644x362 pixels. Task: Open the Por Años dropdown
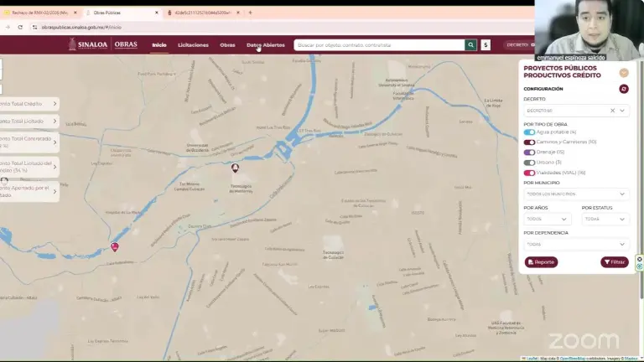[547, 220]
